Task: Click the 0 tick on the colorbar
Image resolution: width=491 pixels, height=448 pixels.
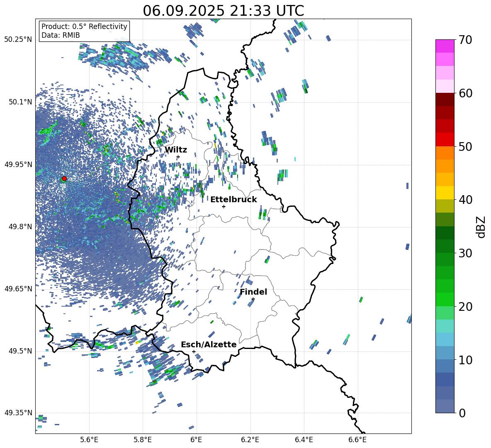Action: pos(462,413)
